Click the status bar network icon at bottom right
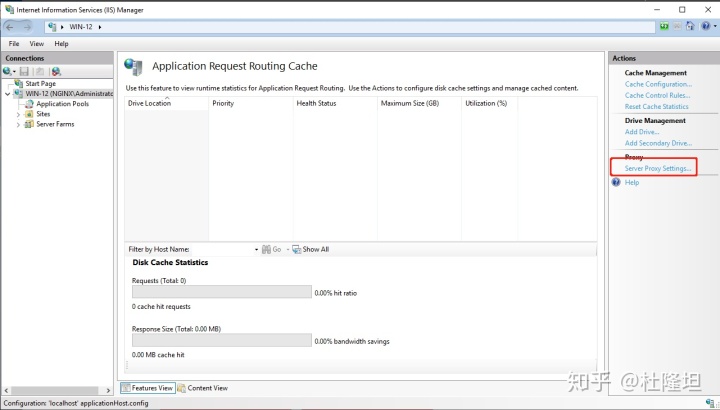 (x=710, y=403)
